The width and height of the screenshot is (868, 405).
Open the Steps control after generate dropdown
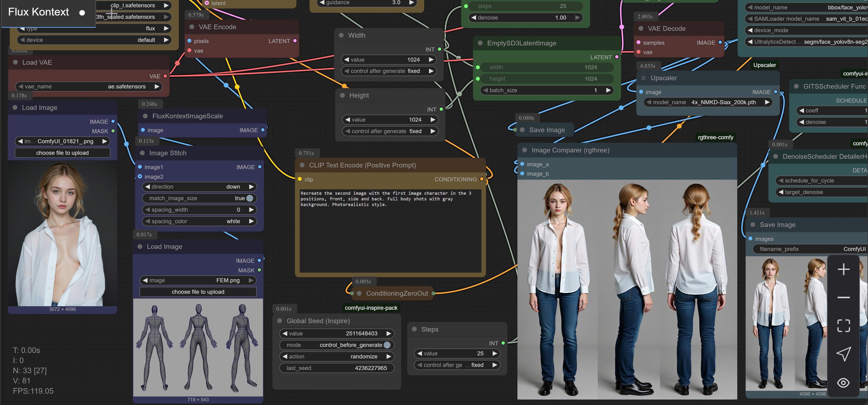(x=457, y=365)
